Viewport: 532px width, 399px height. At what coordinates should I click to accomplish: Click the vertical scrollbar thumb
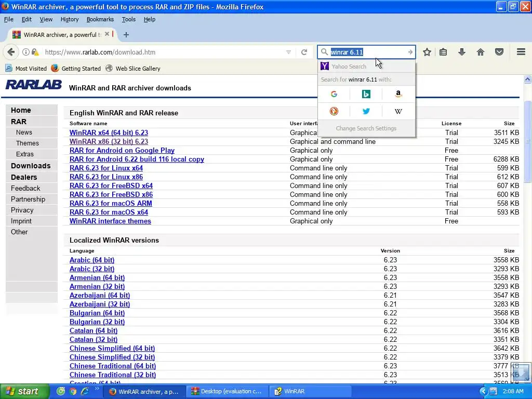click(527, 141)
